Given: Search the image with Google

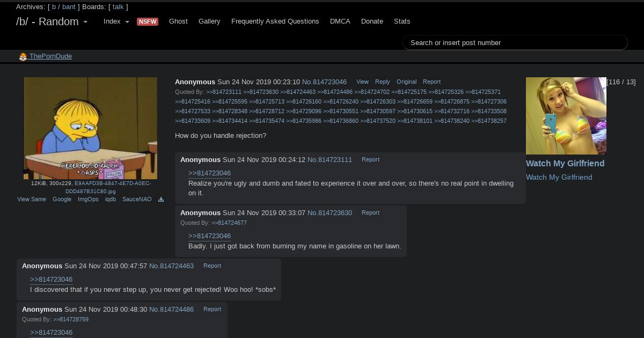Looking at the screenshot, I should [x=62, y=199].
